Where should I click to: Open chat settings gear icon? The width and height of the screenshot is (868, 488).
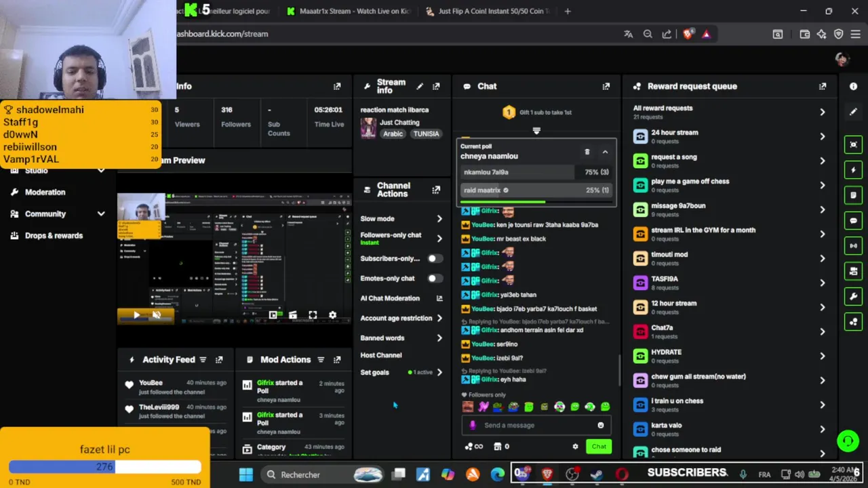(x=575, y=446)
